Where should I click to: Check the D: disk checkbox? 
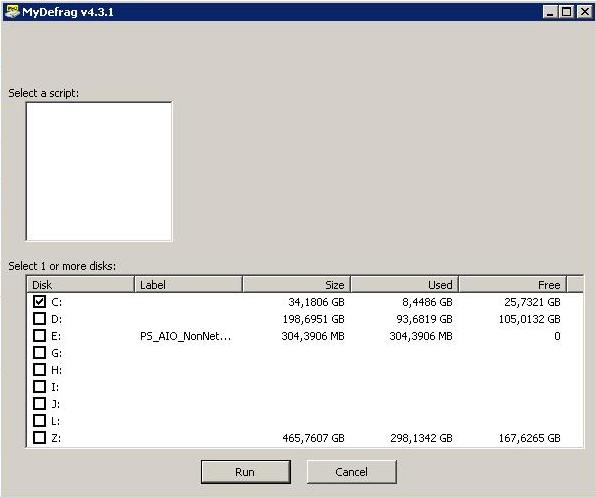pos(40,318)
